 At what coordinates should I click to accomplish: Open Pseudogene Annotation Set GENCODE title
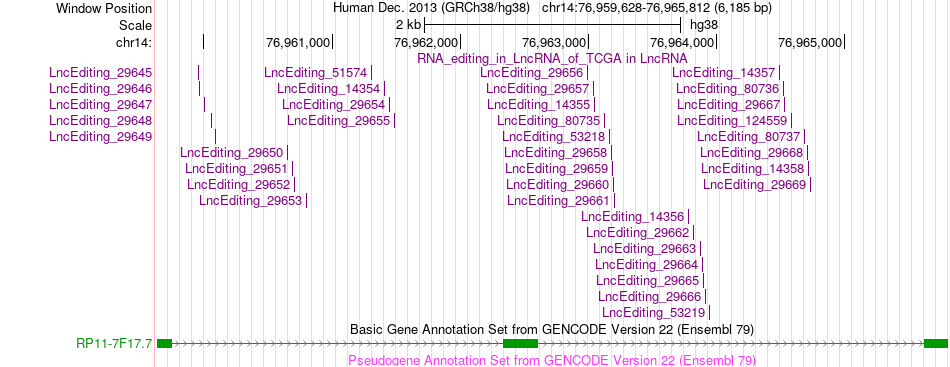tap(552, 360)
